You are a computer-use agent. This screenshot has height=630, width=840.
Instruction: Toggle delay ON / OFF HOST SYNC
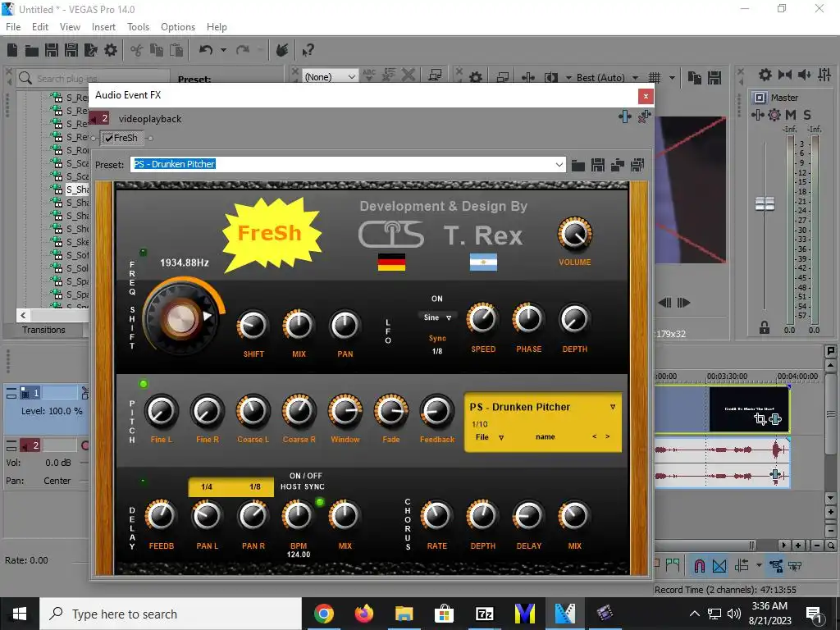point(304,481)
